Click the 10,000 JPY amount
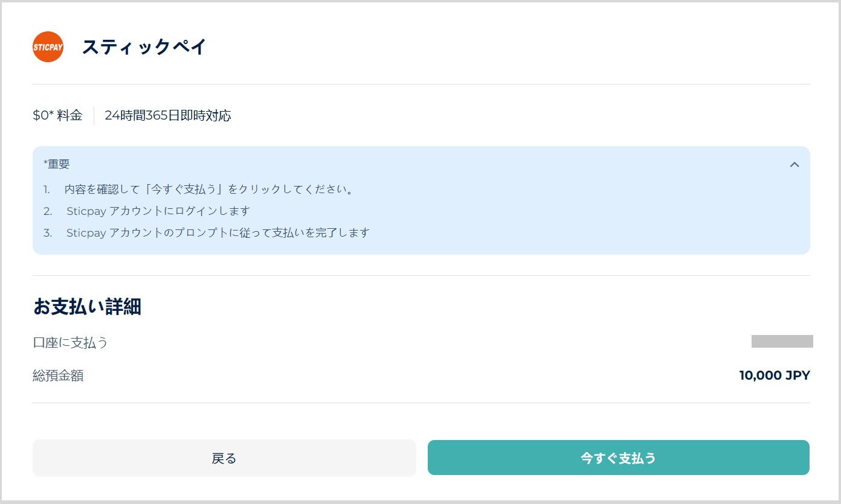 pos(774,376)
